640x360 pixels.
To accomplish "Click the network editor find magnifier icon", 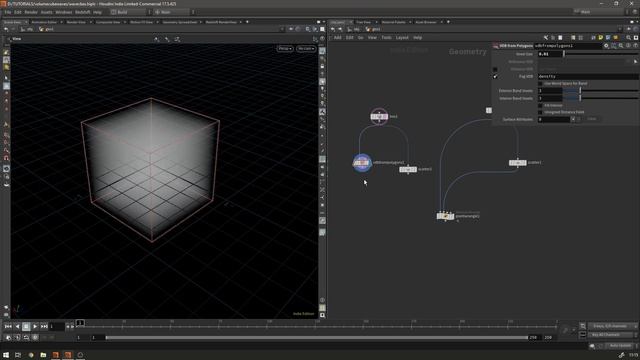I will 628,38.
